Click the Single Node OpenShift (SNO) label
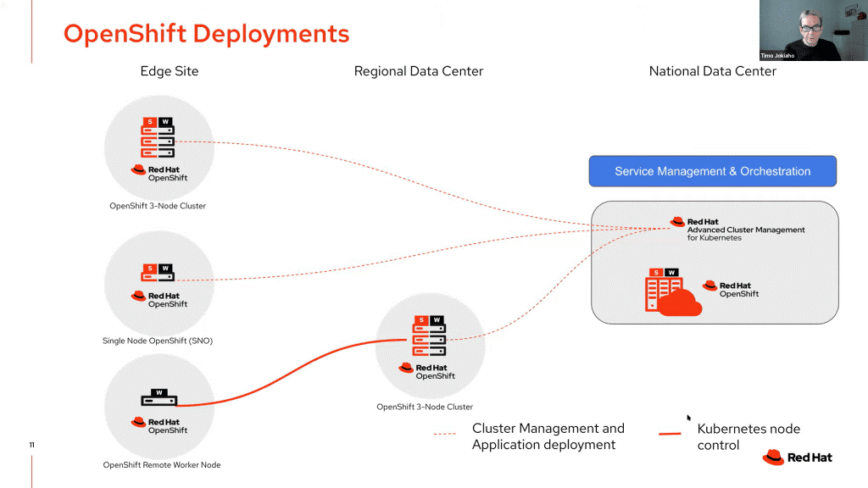 click(158, 341)
